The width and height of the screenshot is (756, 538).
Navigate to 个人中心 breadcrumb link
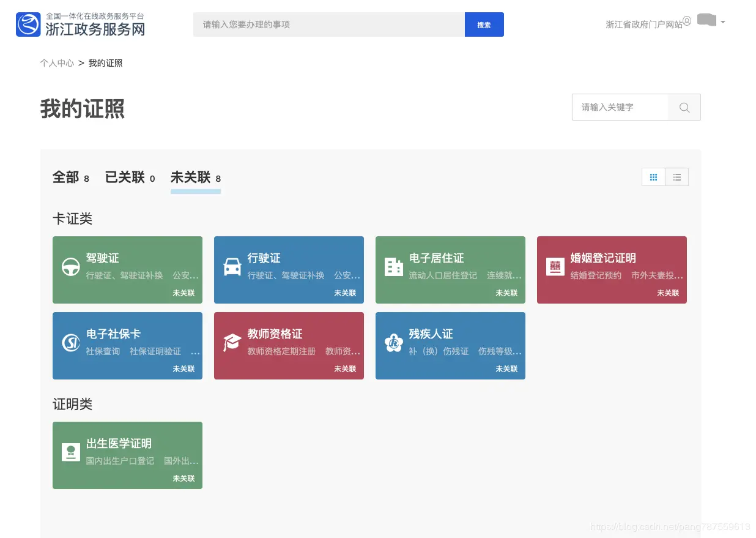[57, 63]
